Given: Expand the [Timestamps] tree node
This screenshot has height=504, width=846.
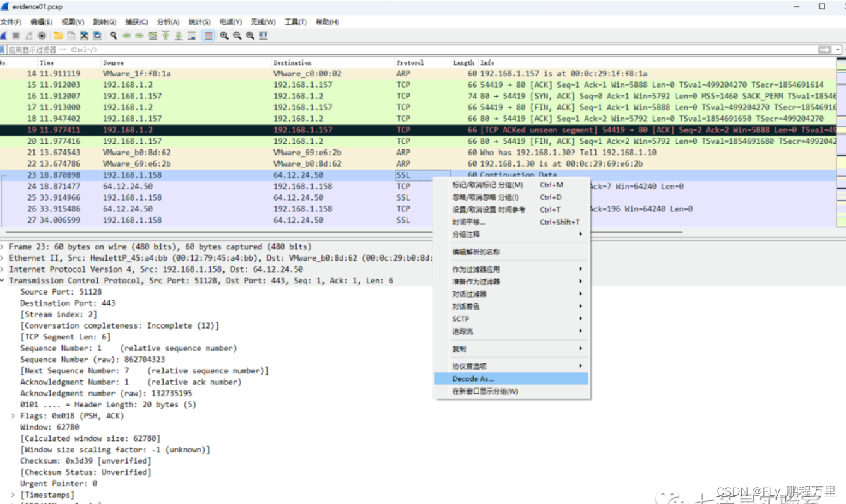Looking at the screenshot, I should [14, 495].
